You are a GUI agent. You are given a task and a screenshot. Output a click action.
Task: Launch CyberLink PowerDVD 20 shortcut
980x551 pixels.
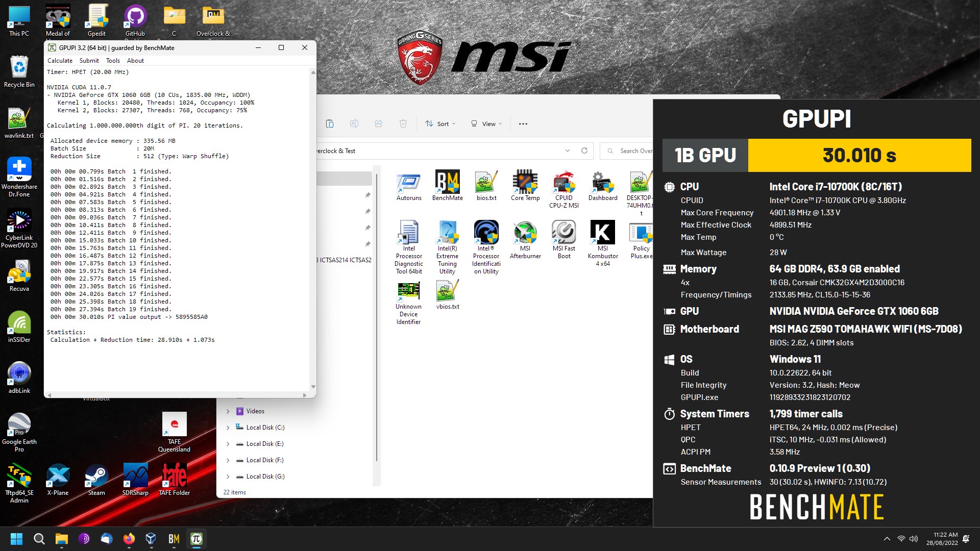point(19,228)
